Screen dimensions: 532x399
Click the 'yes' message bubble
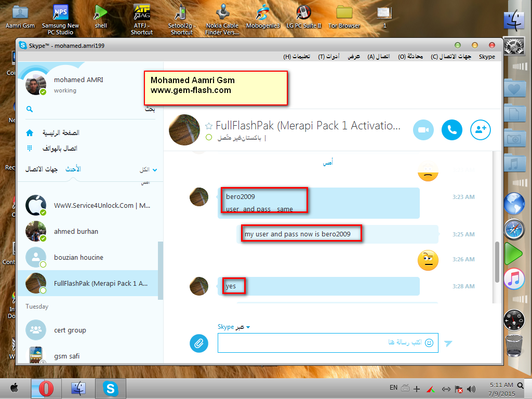tap(318, 286)
